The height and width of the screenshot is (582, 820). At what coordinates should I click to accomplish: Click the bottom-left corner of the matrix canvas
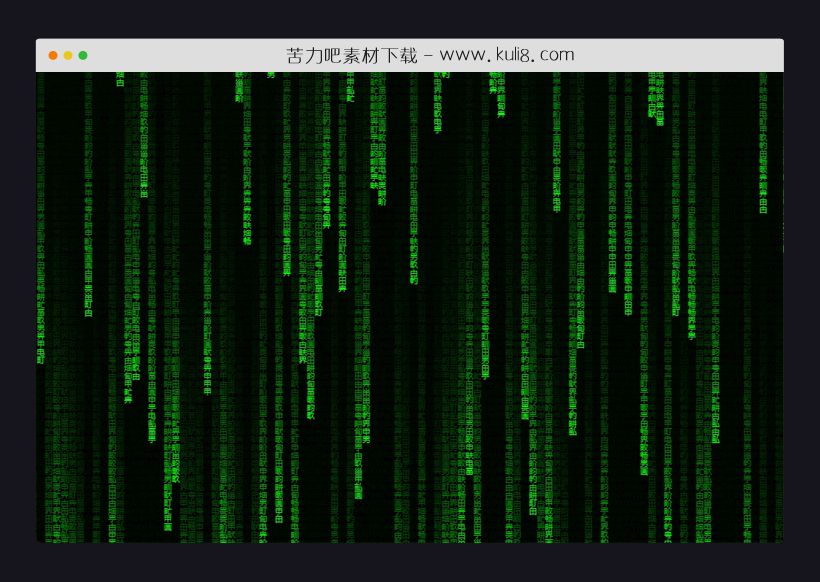pyautogui.click(x=42, y=538)
